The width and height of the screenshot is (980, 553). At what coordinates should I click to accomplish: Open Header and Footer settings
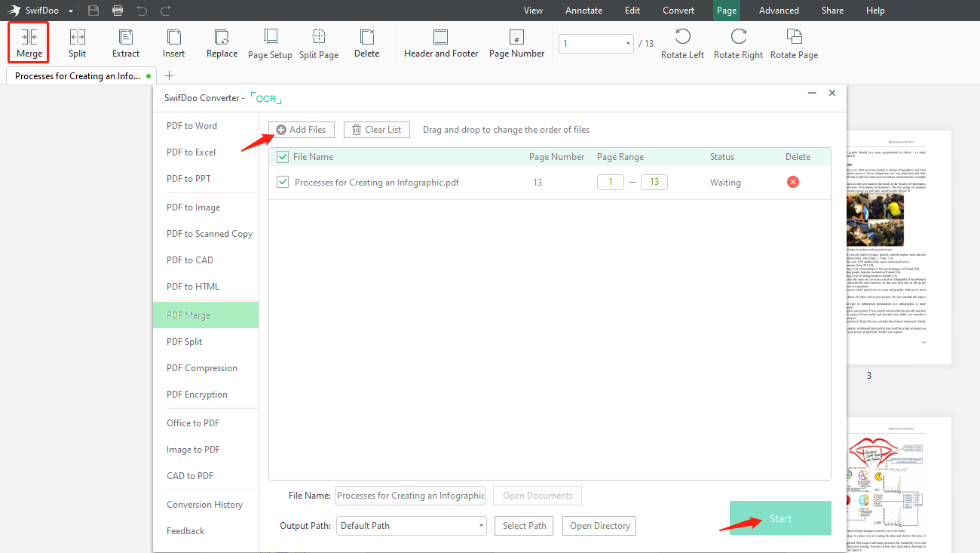(441, 41)
